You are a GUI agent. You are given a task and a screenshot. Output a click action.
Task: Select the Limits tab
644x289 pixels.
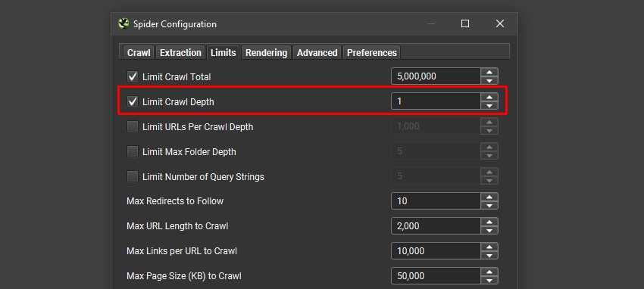tap(223, 53)
